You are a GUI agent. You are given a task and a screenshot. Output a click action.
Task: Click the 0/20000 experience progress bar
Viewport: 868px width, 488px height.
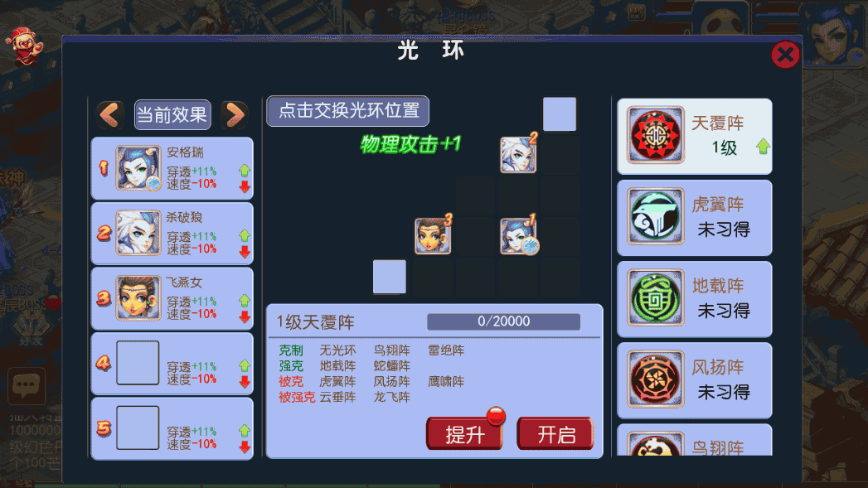pyautogui.click(x=504, y=321)
